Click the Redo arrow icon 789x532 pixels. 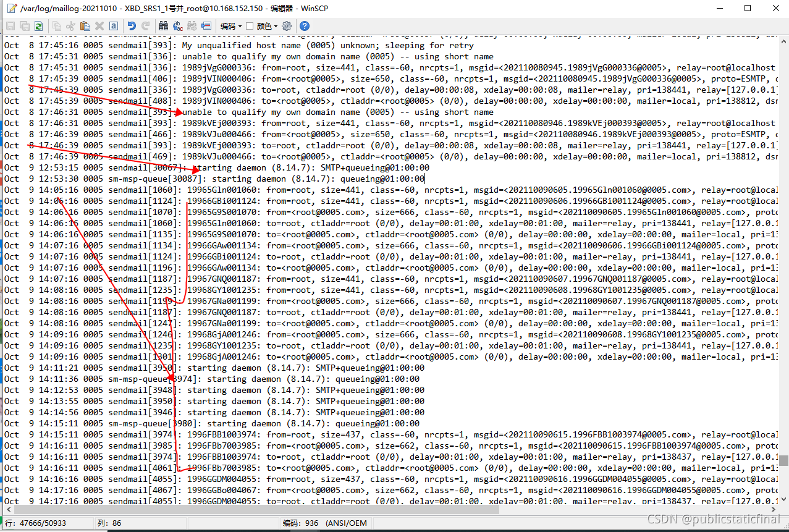coord(146,26)
